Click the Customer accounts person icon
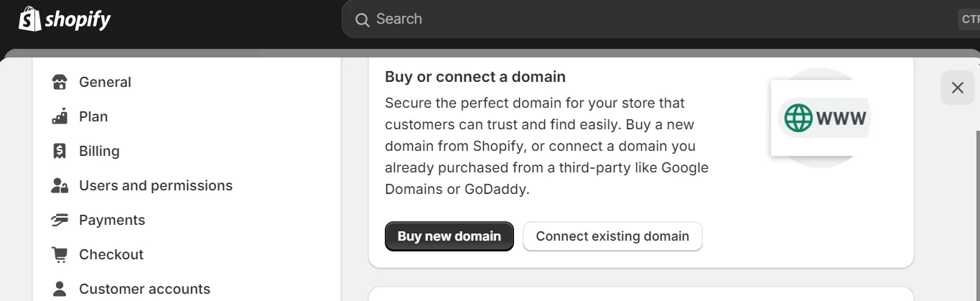980x301 pixels. 60,289
